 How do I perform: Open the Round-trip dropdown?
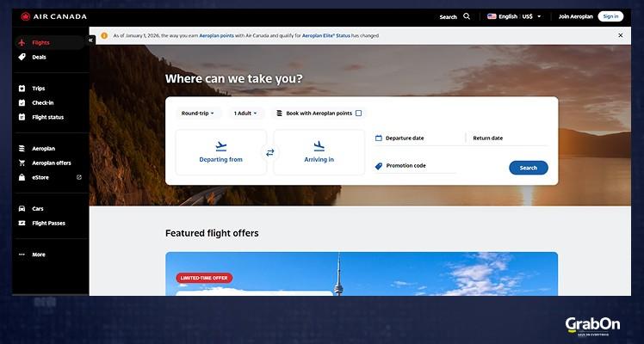pos(198,114)
